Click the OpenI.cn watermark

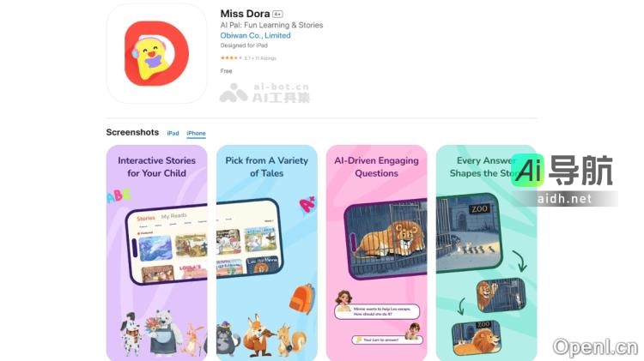595,347
